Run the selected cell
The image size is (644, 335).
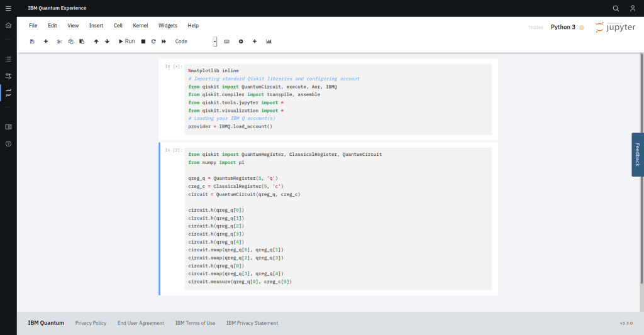pos(126,41)
